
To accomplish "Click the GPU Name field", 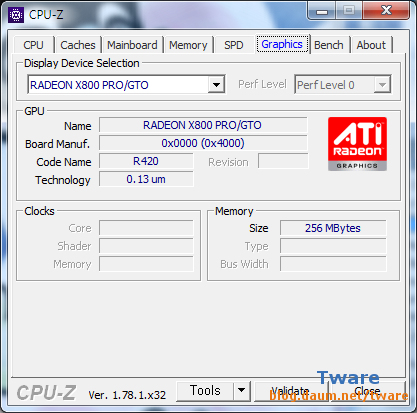I will (203, 125).
